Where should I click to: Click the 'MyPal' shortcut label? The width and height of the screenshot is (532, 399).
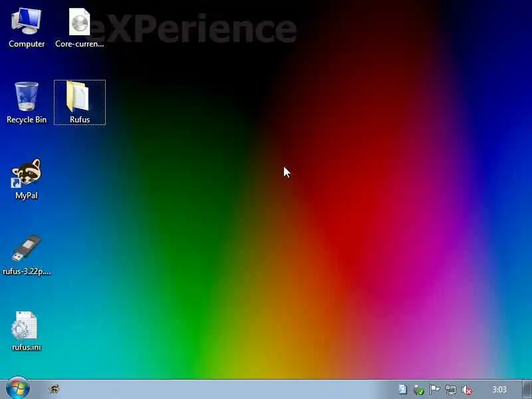(x=27, y=196)
